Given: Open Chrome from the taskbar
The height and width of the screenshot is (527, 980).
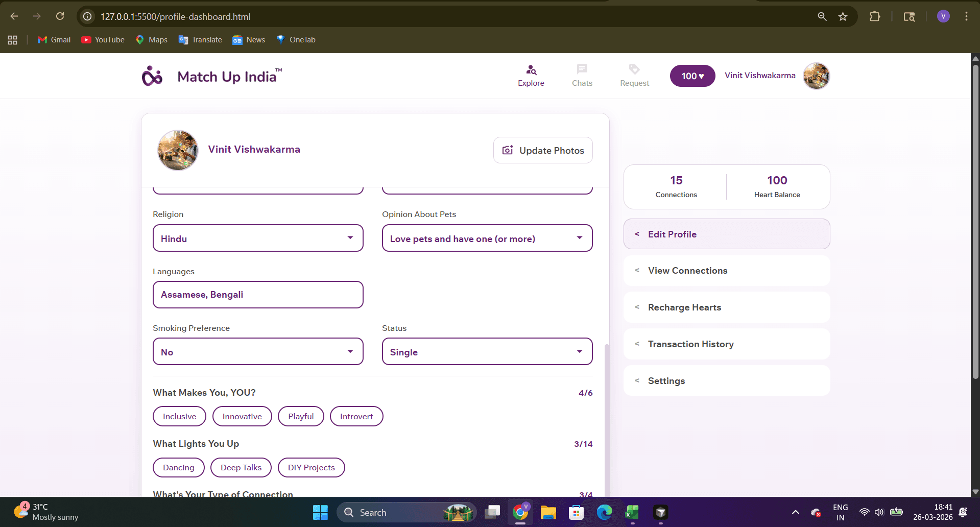Looking at the screenshot, I should 520,512.
